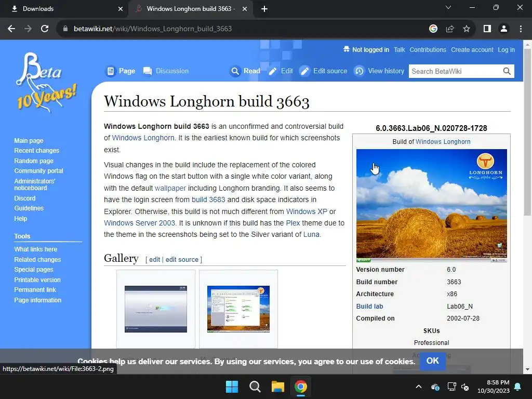Open Windows Server 2003 link
The image size is (532, 399).
tap(139, 223)
